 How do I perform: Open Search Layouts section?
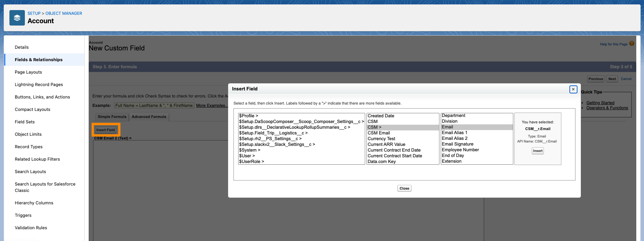(30, 172)
